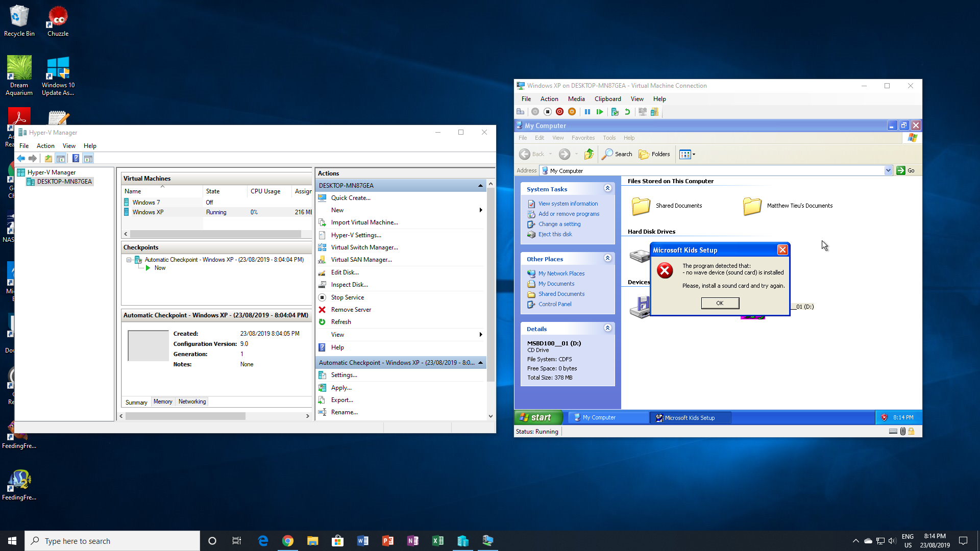Click the Type here to search box
980x551 pixels.
pos(112,541)
